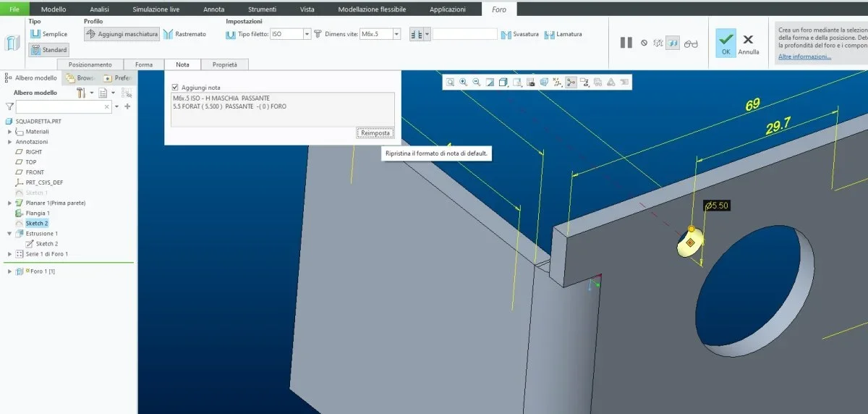
Task: Select PRT_CSYS_DEF in the tree
Action: (43, 182)
